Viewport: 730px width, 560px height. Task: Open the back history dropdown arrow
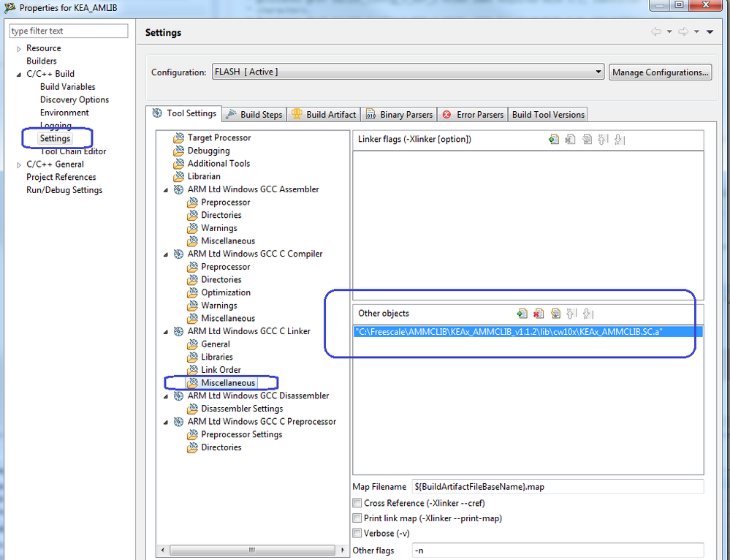pos(669,31)
